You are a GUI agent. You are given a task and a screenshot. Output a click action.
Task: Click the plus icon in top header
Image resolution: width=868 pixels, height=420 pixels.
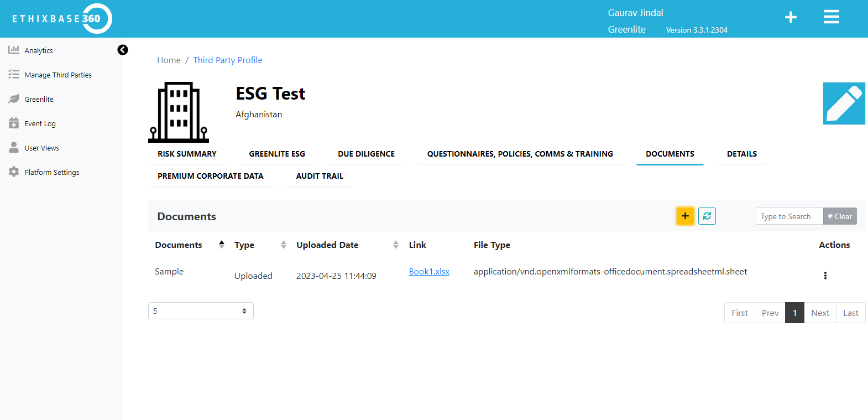pos(791,17)
